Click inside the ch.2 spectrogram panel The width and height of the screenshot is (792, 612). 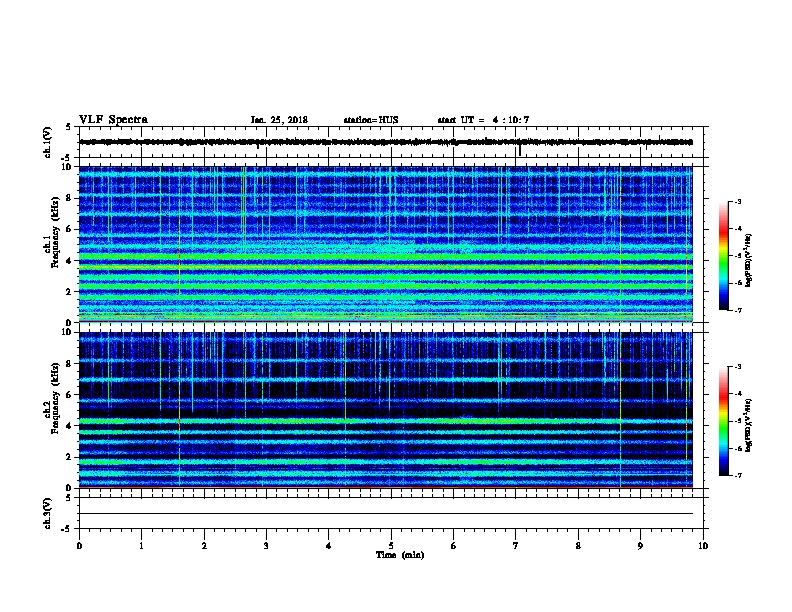tap(386, 410)
